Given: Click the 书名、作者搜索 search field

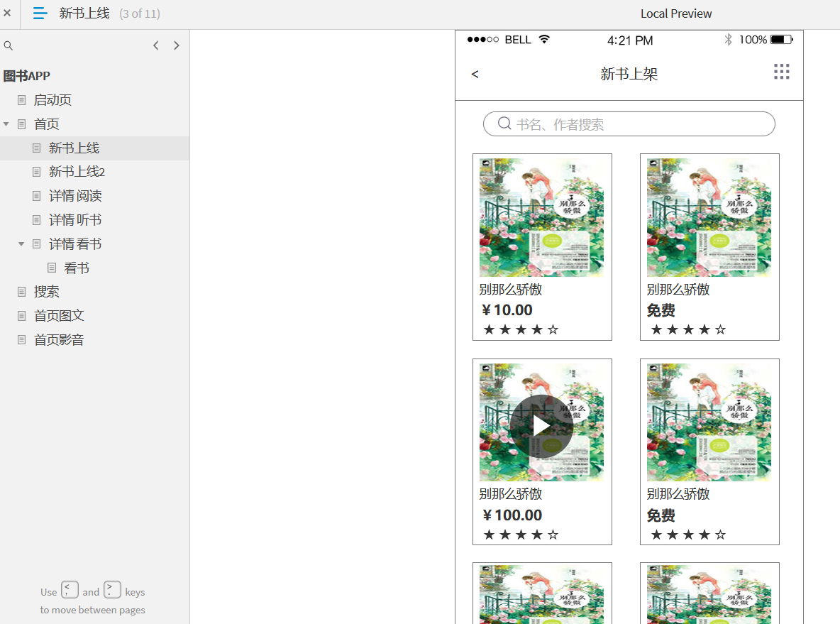Looking at the screenshot, I should (x=629, y=124).
